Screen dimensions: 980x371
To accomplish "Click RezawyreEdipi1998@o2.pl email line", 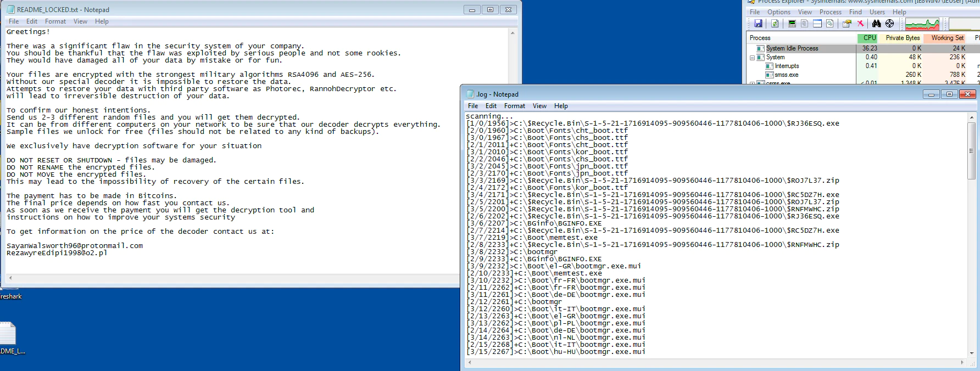I will coord(57,253).
